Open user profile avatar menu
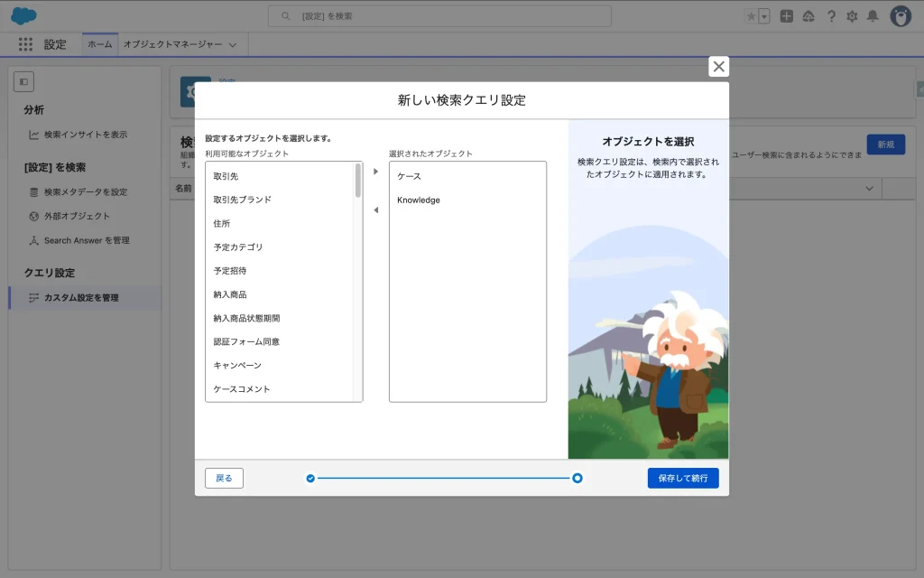This screenshot has height=578, width=924. tap(901, 16)
